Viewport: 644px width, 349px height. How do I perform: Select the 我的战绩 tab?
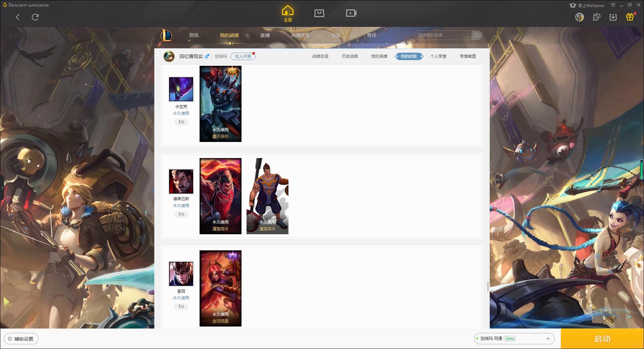click(x=229, y=35)
